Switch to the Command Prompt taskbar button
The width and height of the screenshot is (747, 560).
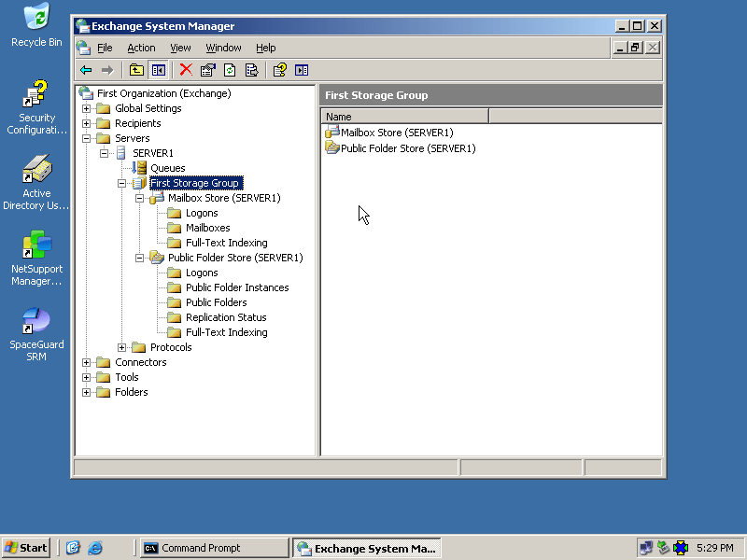(x=214, y=547)
